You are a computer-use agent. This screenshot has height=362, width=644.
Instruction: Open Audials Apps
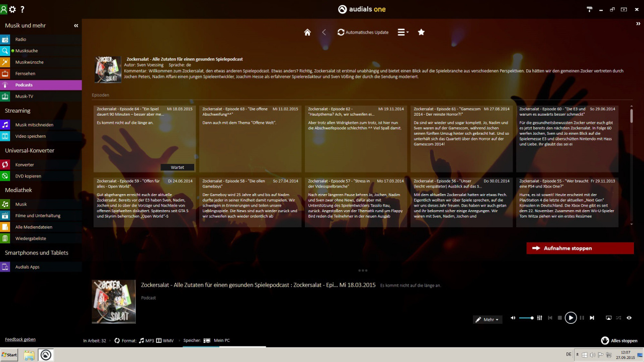click(41, 267)
